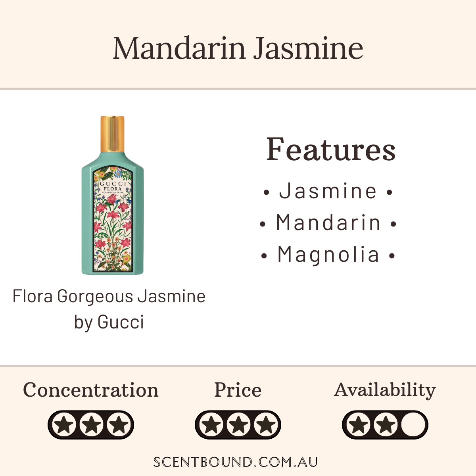Image resolution: width=476 pixels, height=476 pixels.
Task: Select the Concentration label
Action: pos(91,390)
